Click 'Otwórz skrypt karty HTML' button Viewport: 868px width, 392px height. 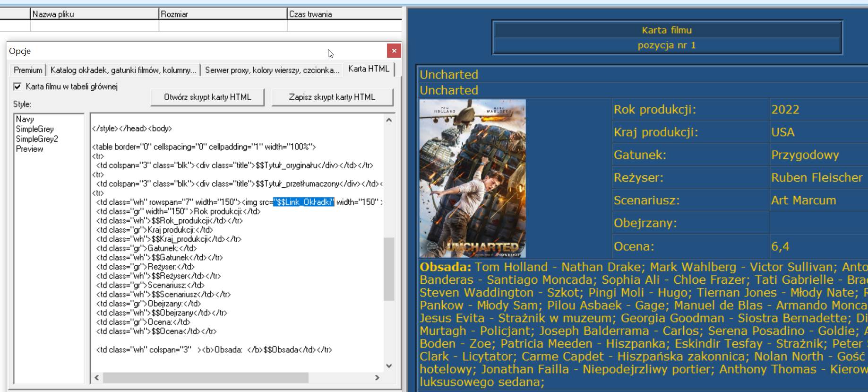[207, 97]
